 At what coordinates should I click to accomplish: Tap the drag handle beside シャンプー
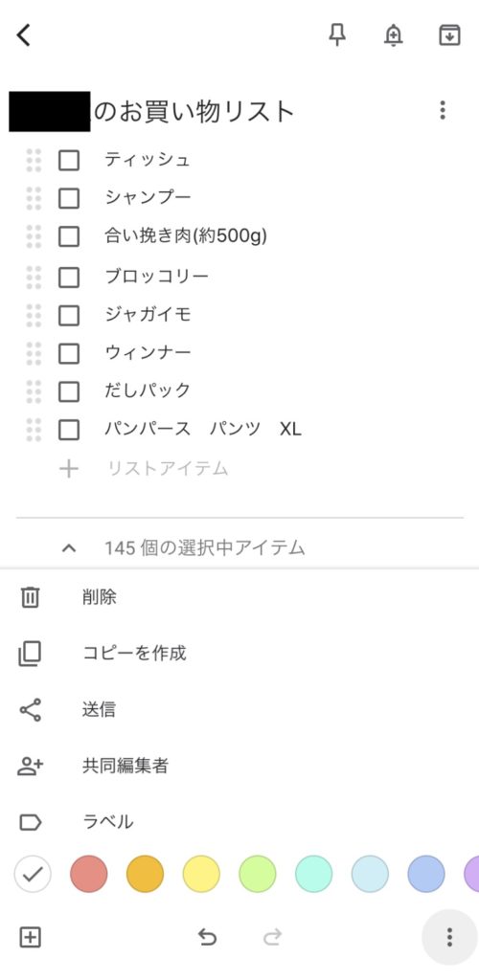click(x=34, y=198)
